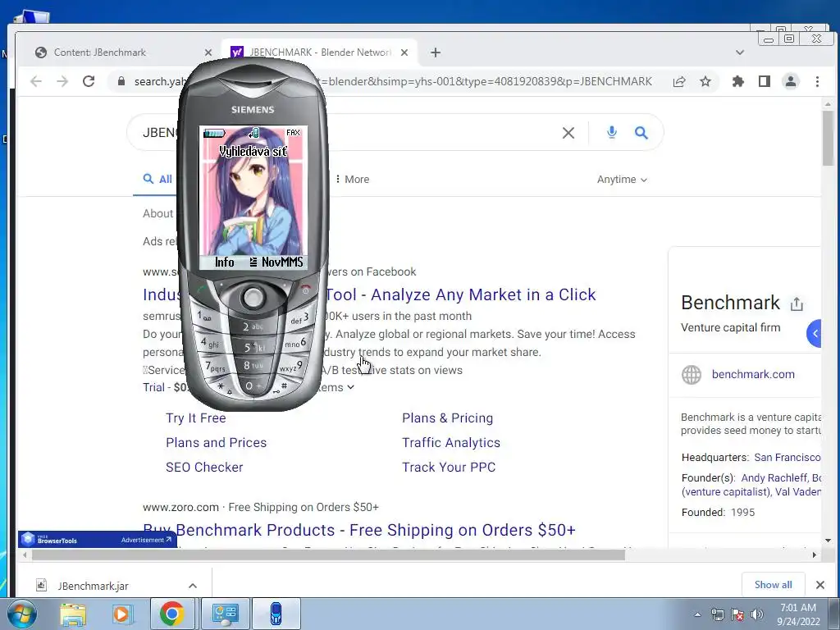Share the Benchmark knowledge panel

pyautogui.click(x=797, y=304)
